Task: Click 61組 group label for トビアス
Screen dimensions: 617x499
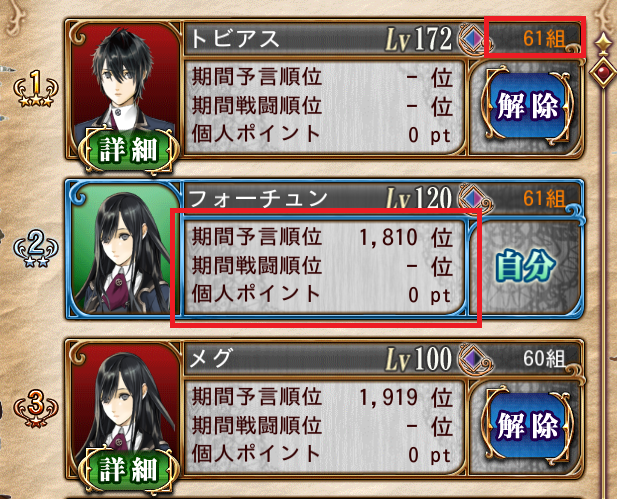Action: click(544, 39)
